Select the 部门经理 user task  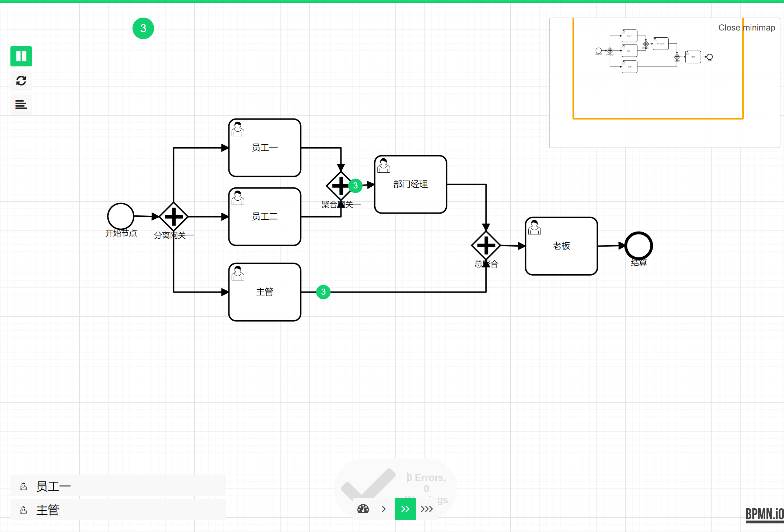pyautogui.click(x=410, y=185)
